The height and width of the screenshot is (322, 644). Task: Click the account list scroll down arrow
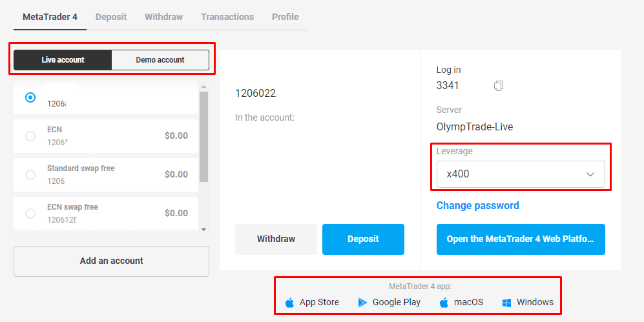point(203,230)
